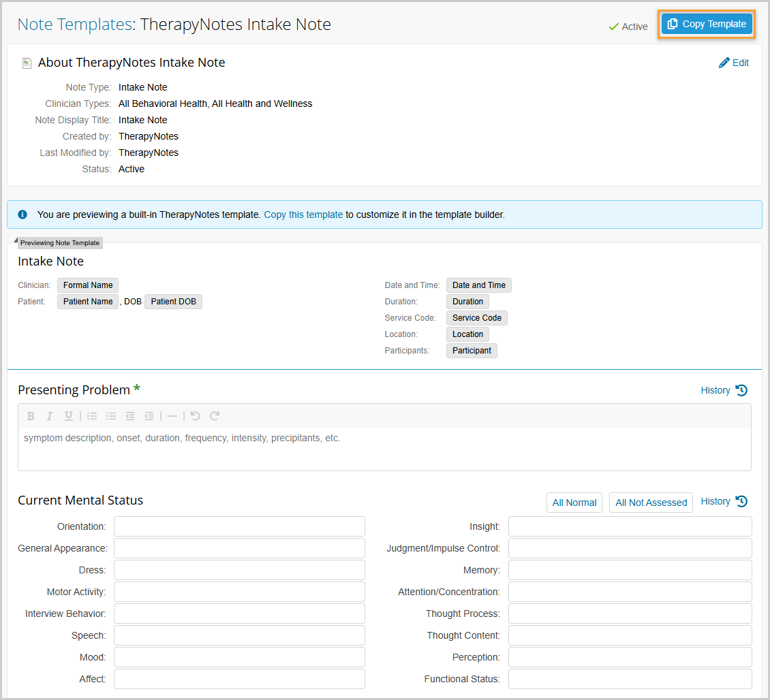Viewport: 770px width, 700px height.
Task: Insert horizontal line in editor
Action: tap(172, 416)
